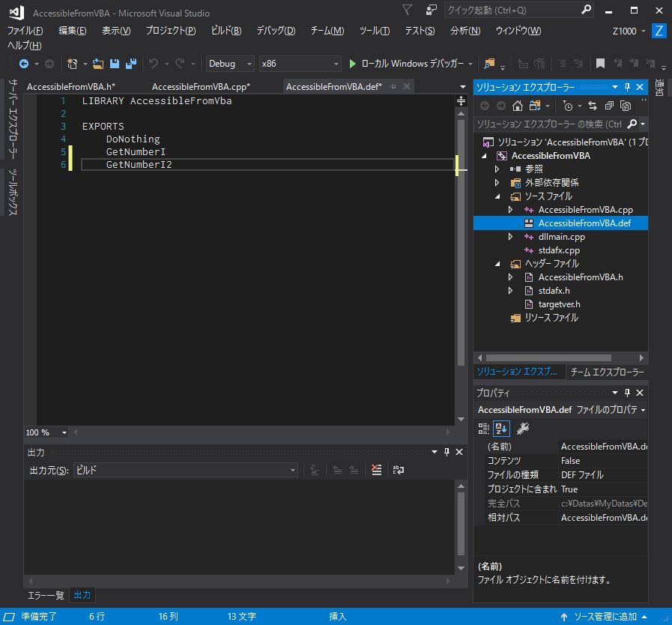Viewport: 672px width, 625px height.
Task: Open the editor tab list dropdown arrow
Action: pos(462,87)
